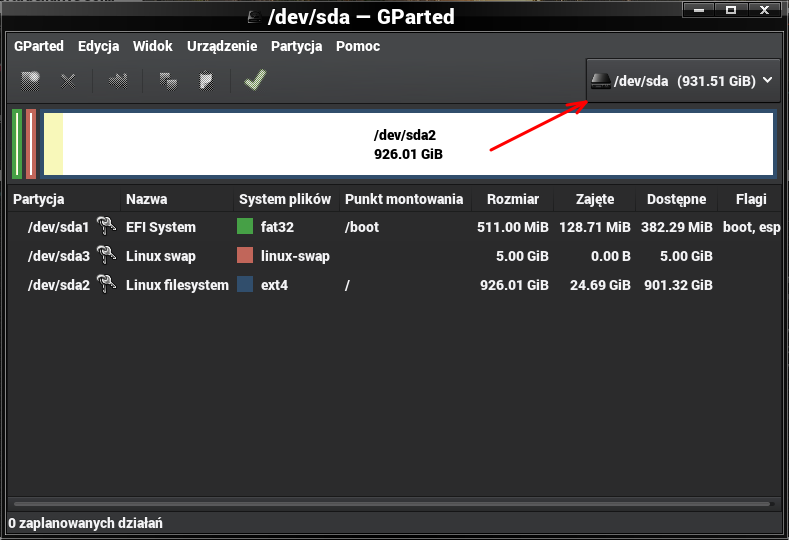Sort by the Rozmiar column header
The height and width of the screenshot is (540, 789).
click(x=512, y=199)
